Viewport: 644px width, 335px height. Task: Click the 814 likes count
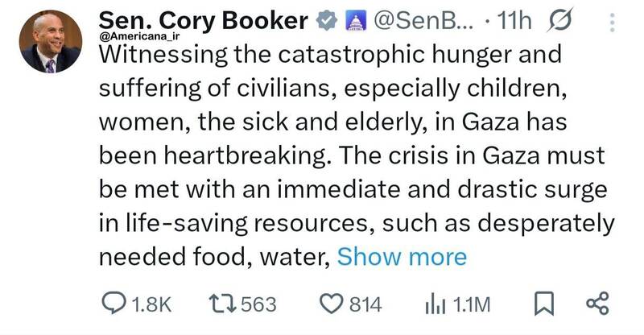click(x=365, y=304)
